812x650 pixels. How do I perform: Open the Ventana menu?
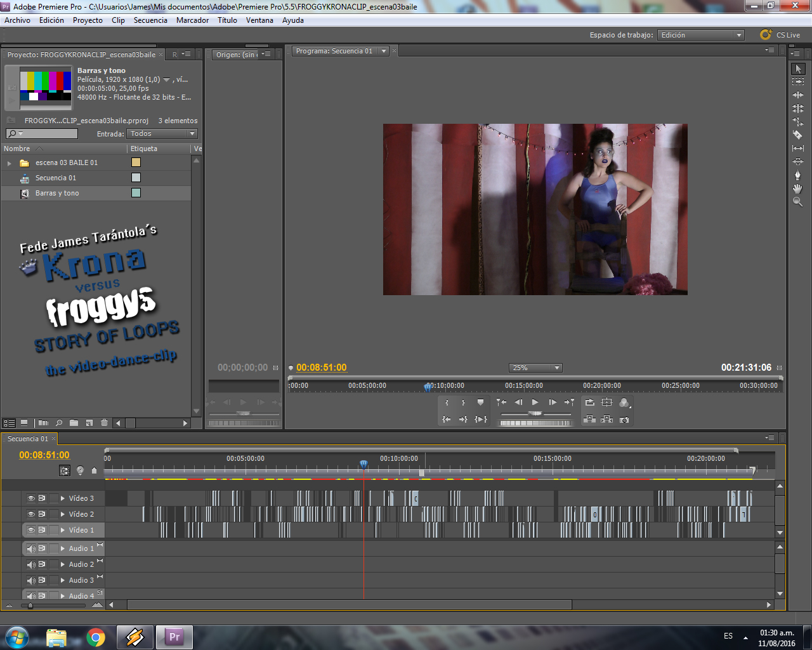(259, 20)
